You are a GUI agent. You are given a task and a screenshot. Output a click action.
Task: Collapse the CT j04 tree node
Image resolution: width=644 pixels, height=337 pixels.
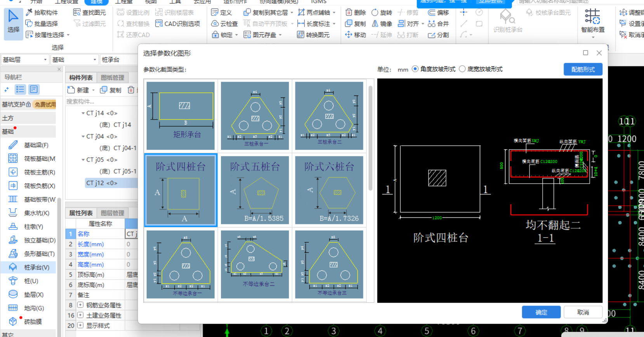[x=83, y=137]
